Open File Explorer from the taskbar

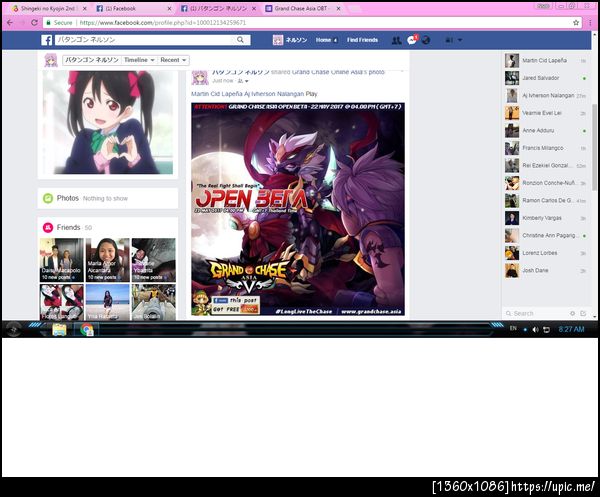tap(59, 329)
